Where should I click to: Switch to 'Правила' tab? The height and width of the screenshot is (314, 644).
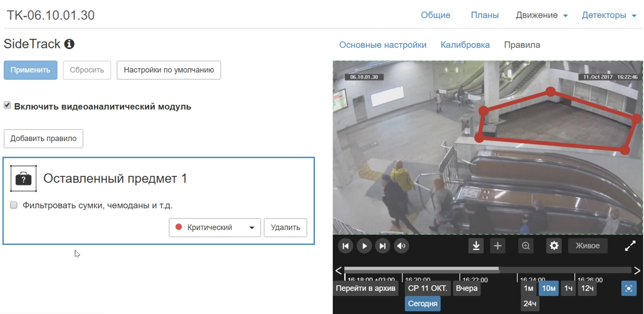pyautogui.click(x=522, y=45)
